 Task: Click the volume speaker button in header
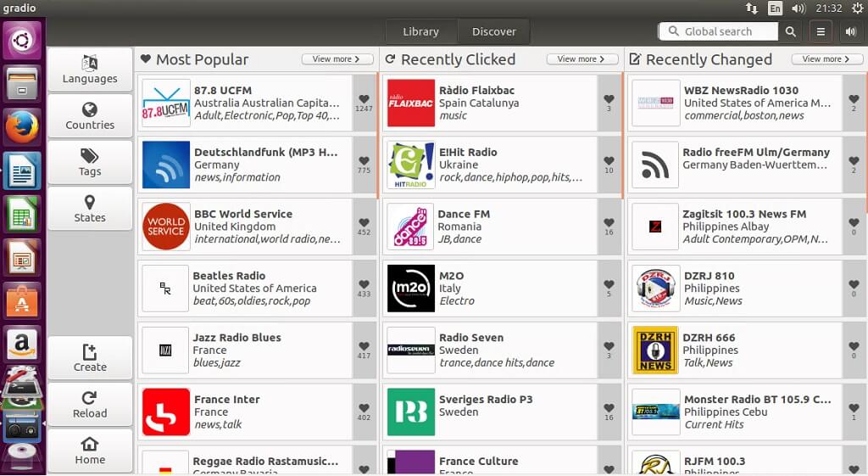coord(851,31)
